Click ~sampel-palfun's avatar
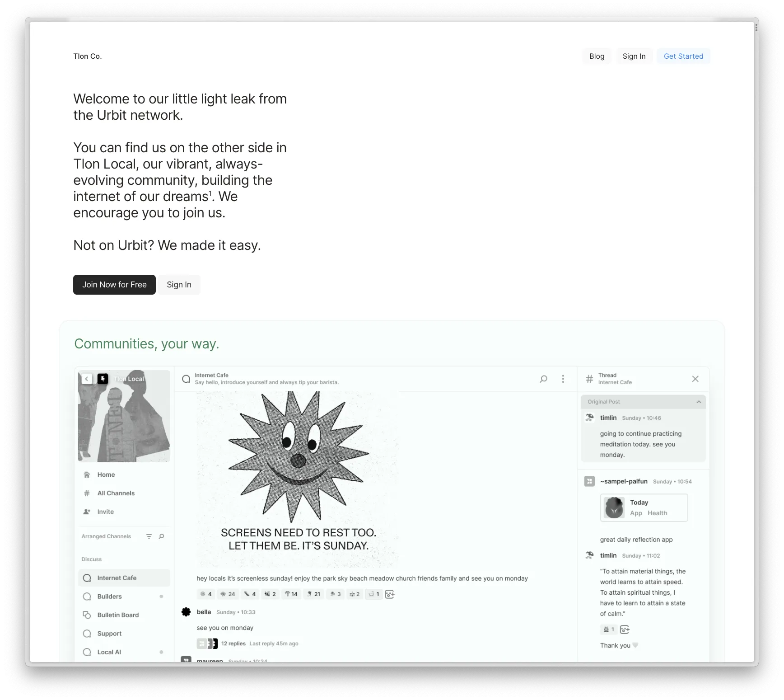Image resolution: width=784 pixels, height=700 pixels. tap(589, 481)
